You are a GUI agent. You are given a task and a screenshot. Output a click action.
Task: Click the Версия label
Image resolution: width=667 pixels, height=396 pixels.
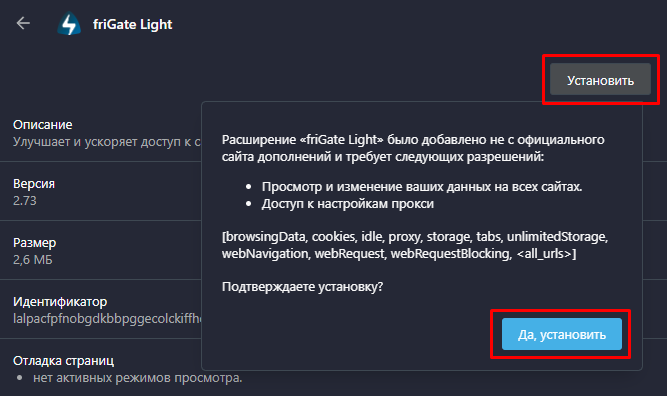(x=34, y=184)
